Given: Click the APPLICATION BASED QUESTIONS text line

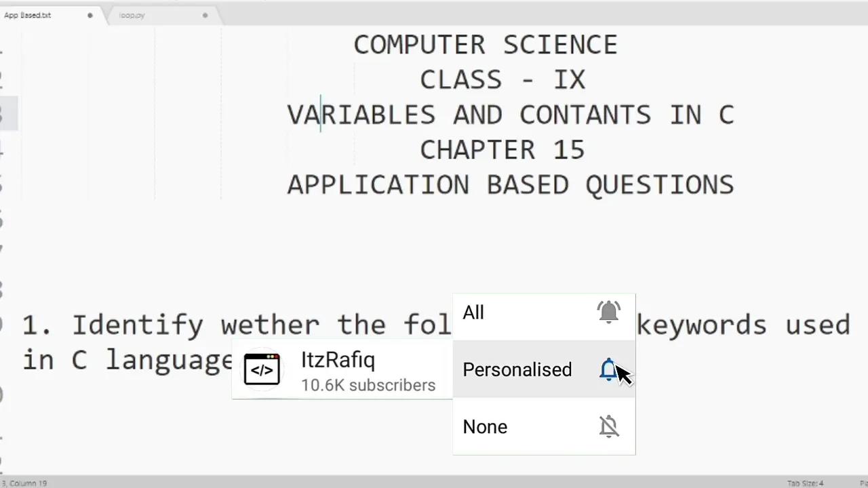Looking at the screenshot, I should click(510, 184).
